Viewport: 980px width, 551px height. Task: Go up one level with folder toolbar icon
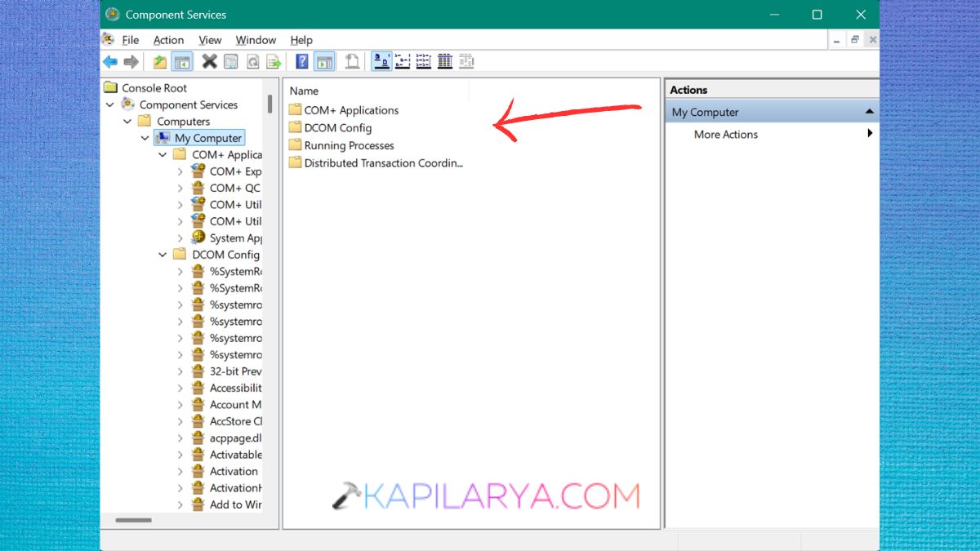click(160, 62)
